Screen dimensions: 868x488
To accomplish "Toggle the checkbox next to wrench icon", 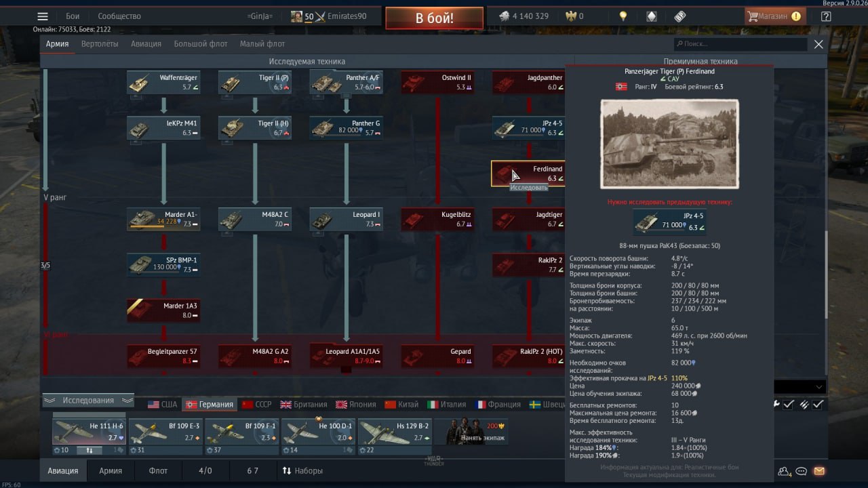I will pos(789,404).
